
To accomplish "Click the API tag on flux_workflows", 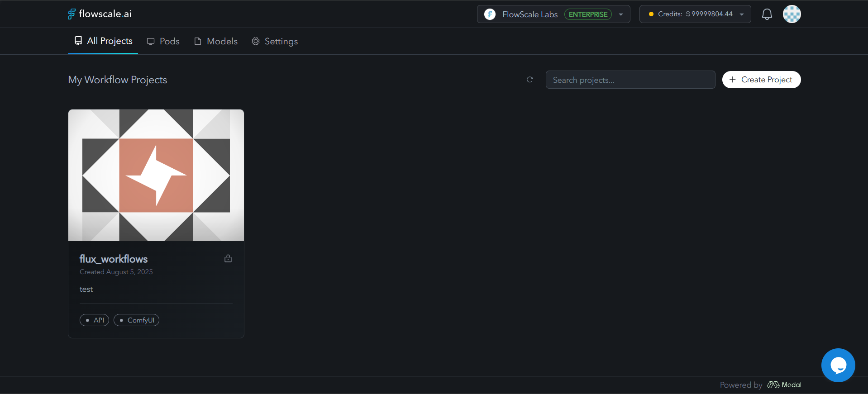I will tap(94, 320).
